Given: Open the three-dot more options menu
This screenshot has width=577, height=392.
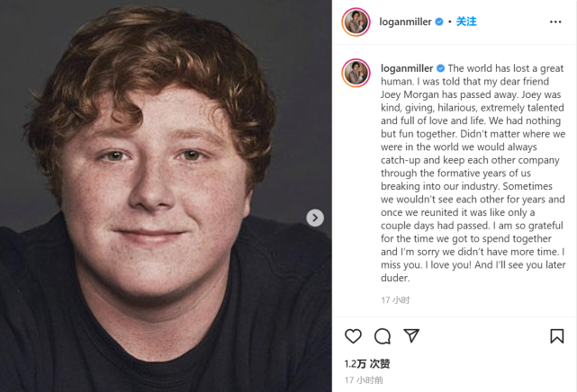Looking at the screenshot, I should point(555,22).
